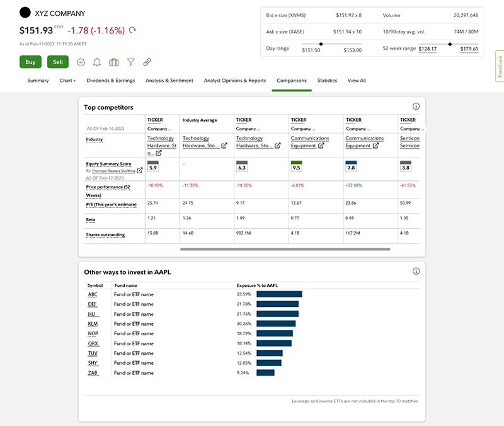Add XYZ Company to watchlist with plus icon
504x426 pixels.
81,62
